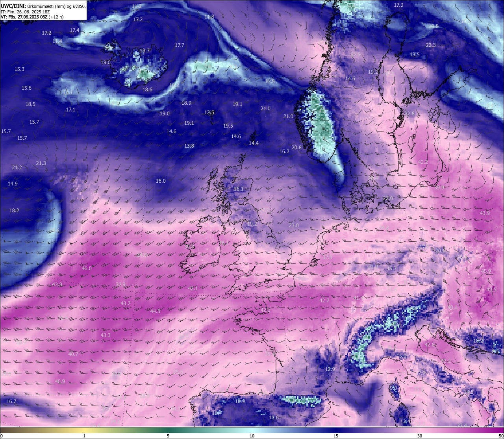
Task: Click the 14.4 value near Shetland
Action: tap(254, 143)
